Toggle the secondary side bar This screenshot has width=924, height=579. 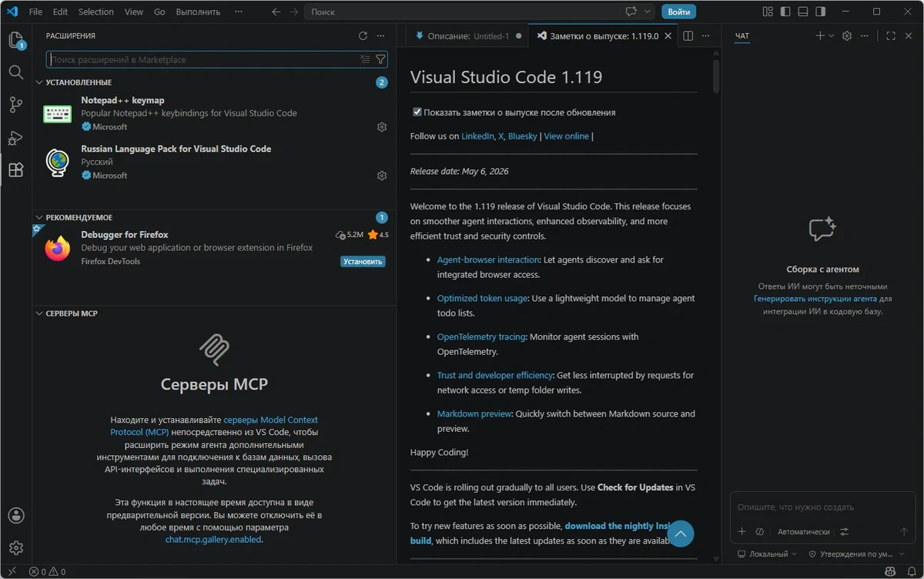(x=821, y=12)
